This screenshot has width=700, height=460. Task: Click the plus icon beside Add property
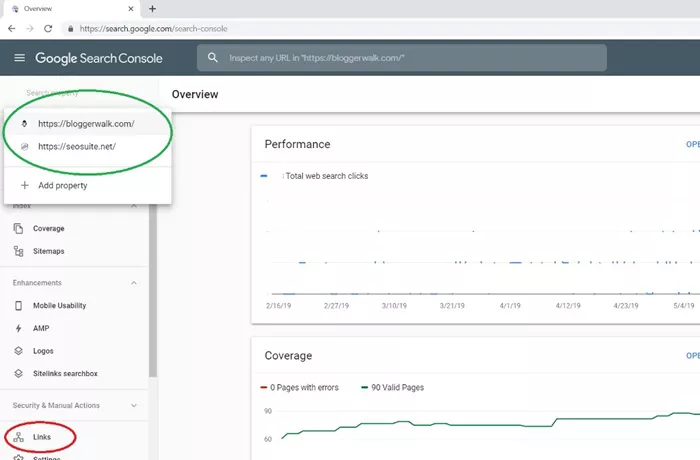pos(25,185)
